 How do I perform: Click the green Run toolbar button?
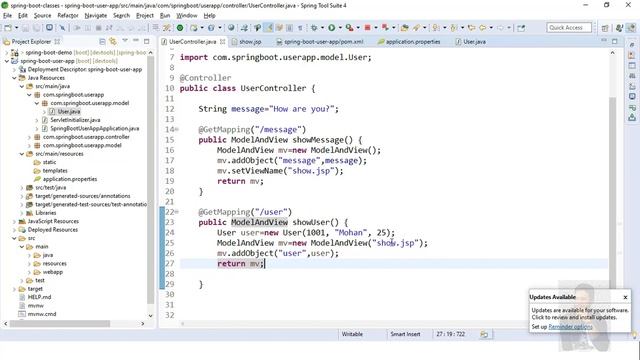(x=332, y=28)
